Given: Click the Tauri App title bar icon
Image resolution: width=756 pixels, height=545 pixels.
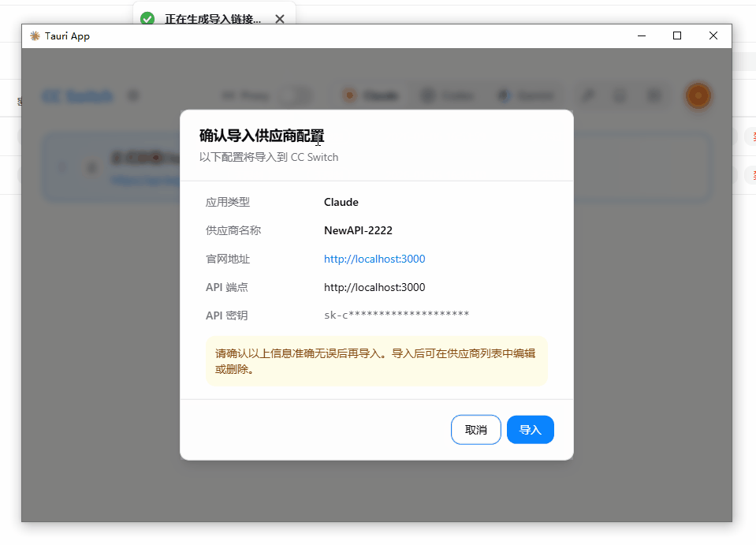Looking at the screenshot, I should point(35,35).
